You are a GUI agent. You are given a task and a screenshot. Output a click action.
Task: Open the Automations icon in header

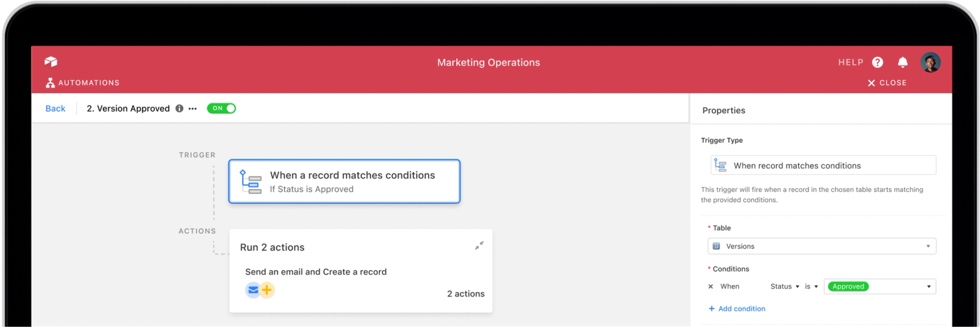50,83
